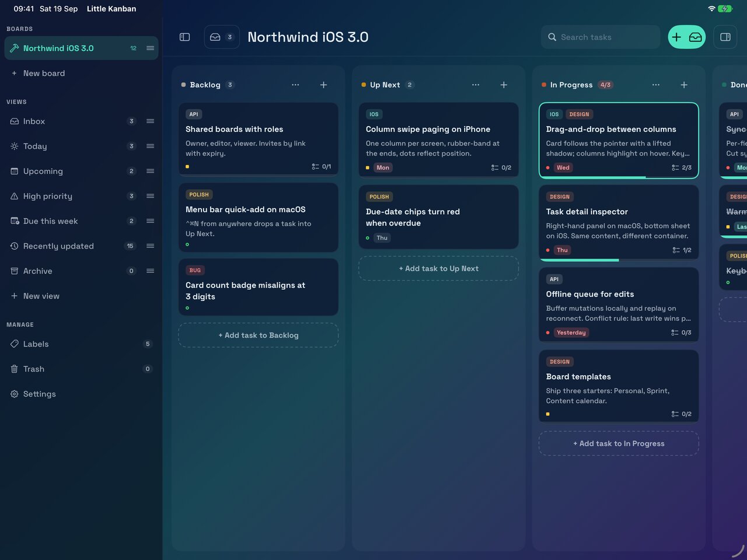
Task: Toggle the right inspector panel icon
Action: coord(725,37)
